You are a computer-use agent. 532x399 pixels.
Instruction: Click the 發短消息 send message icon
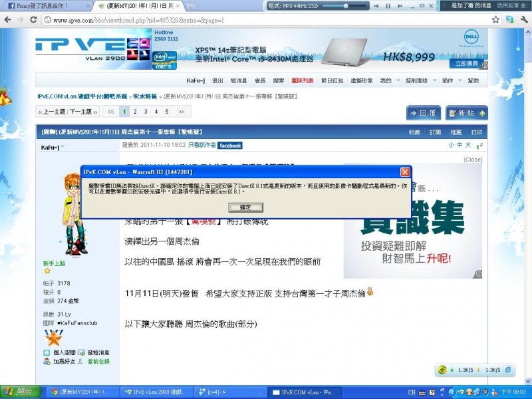click(81, 352)
